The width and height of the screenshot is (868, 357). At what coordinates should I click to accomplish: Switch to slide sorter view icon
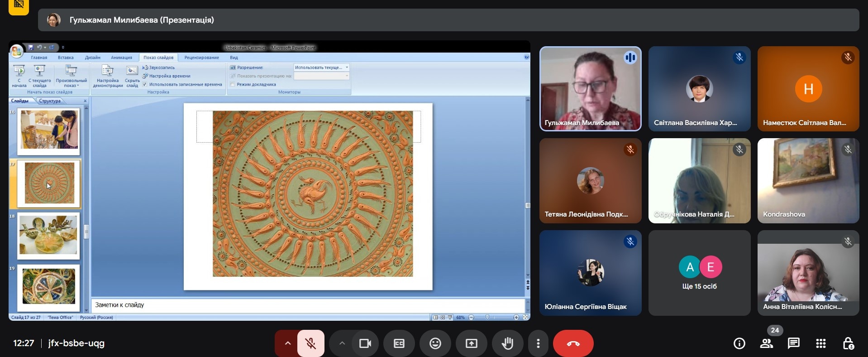(x=443, y=318)
